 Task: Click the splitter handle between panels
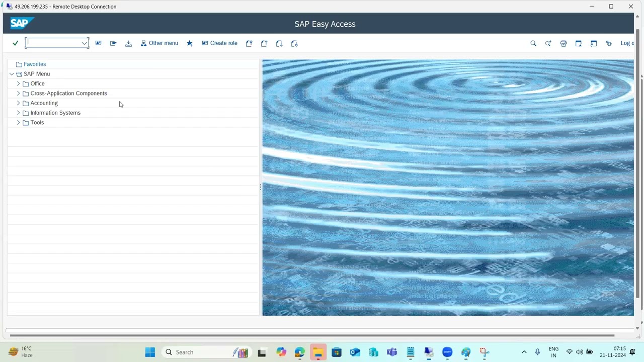coord(261,187)
